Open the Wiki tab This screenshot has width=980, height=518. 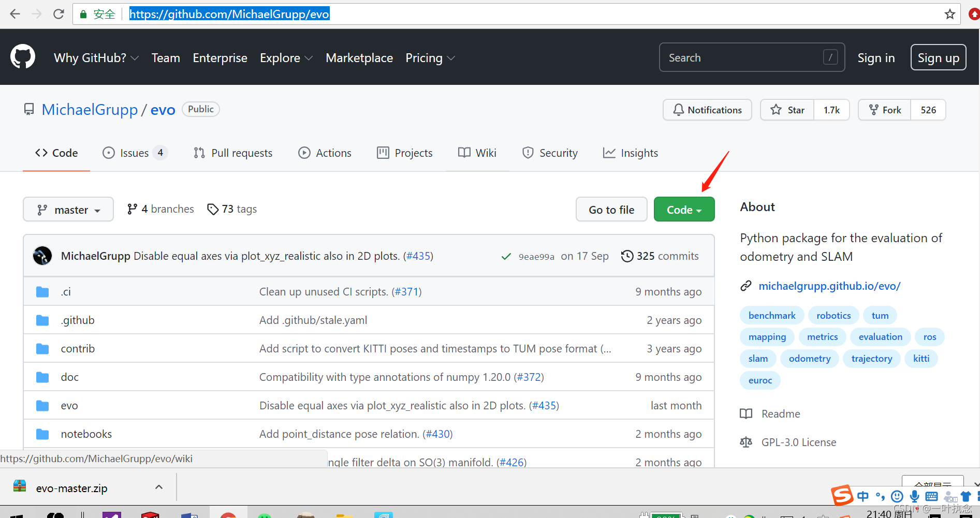tap(477, 153)
